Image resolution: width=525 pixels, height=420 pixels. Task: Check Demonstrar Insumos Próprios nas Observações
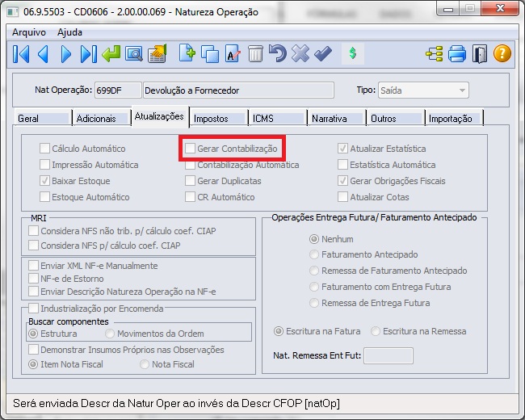[33, 350]
